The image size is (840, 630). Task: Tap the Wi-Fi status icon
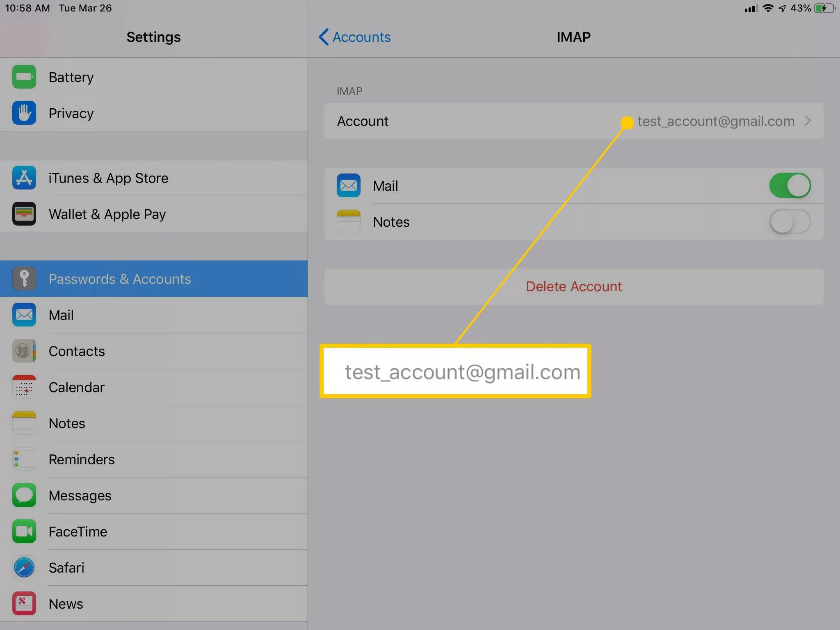coord(768,8)
